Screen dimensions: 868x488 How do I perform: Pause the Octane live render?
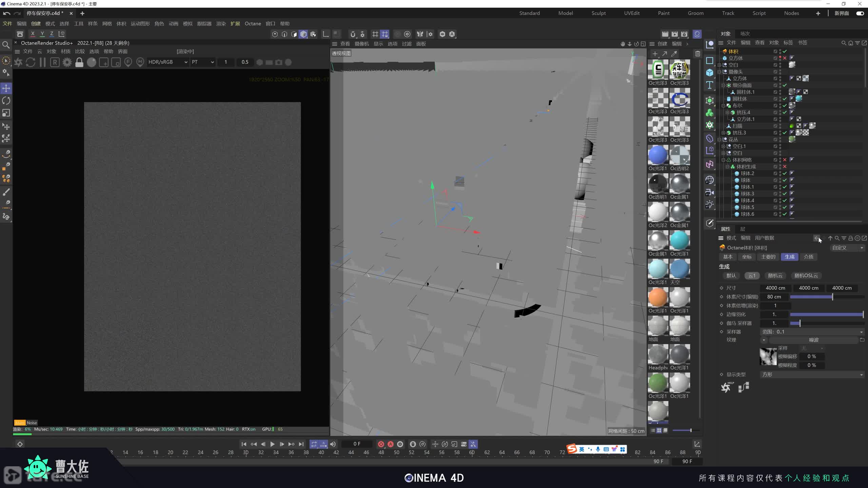click(43, 62)
